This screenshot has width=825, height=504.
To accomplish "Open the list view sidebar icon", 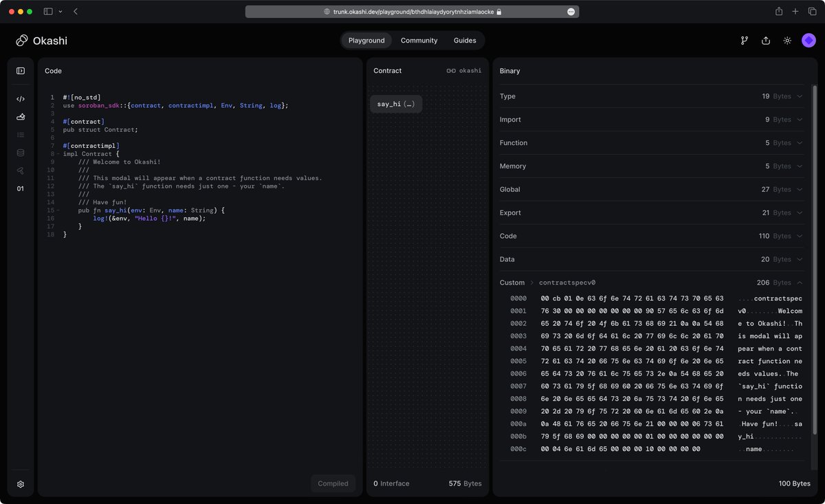I will click(x=21, y=135).
